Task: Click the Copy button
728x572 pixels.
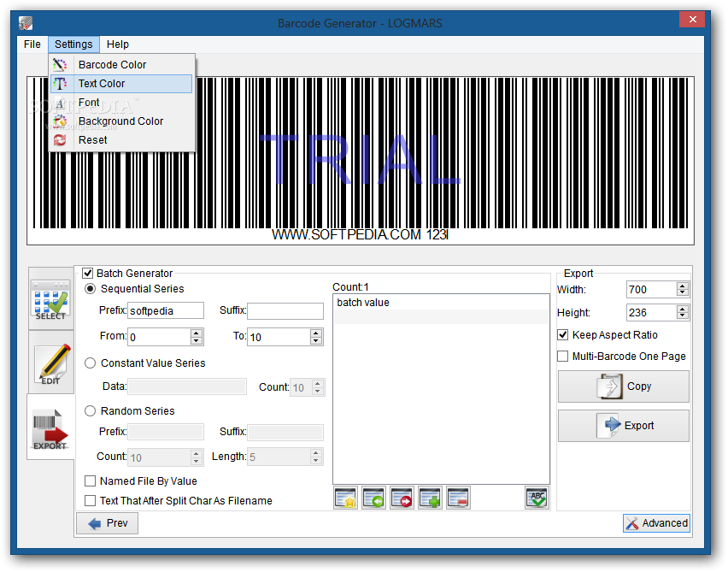Action: pyautogui.click(x=624, y=386)
